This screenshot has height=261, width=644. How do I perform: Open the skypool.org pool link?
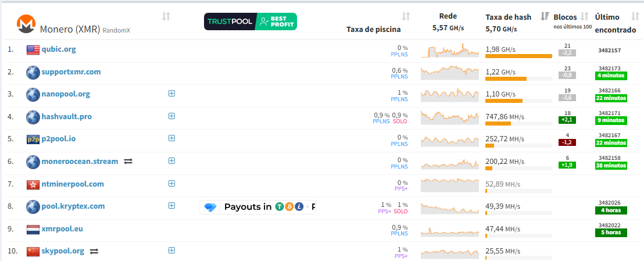tap(63, 251)
